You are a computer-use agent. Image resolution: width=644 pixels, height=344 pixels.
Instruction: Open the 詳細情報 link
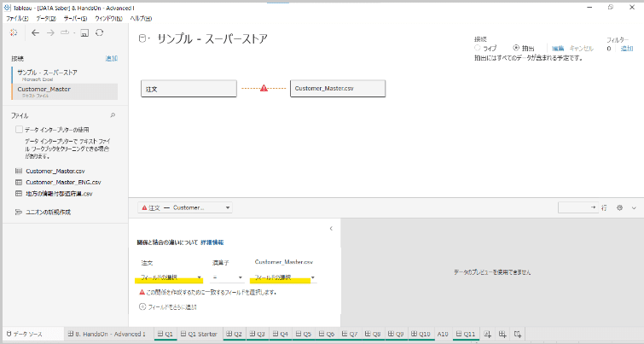pos(212,242)
